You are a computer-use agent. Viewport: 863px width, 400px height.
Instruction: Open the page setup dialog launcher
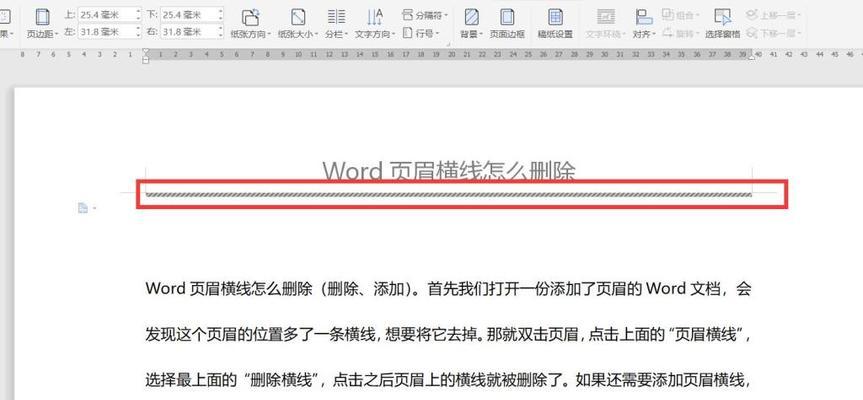coord(448,45)
